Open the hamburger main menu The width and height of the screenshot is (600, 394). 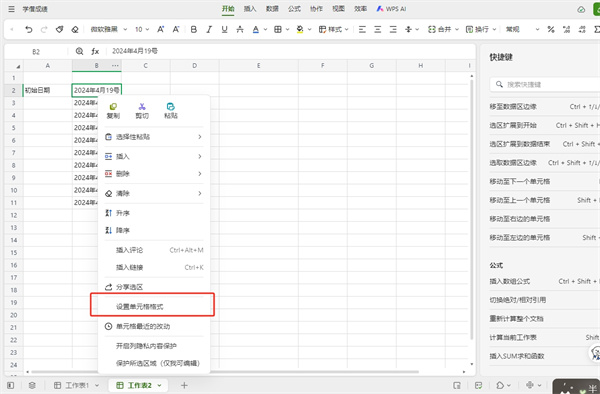click(11, 9)
